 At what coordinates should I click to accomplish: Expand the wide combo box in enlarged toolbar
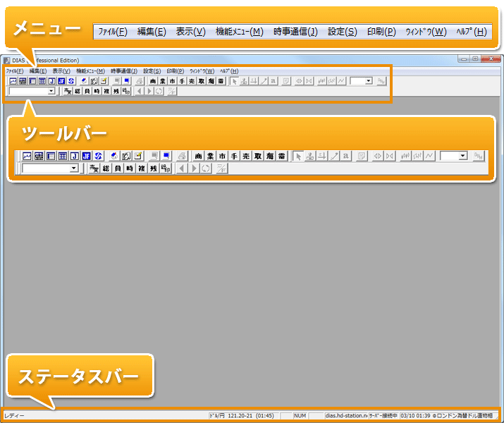[74, 168]
